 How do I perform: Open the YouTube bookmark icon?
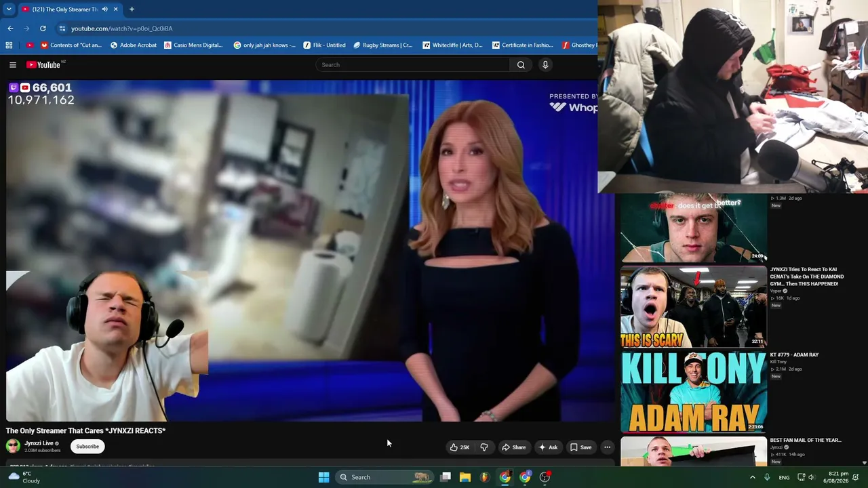coord(30,45)
